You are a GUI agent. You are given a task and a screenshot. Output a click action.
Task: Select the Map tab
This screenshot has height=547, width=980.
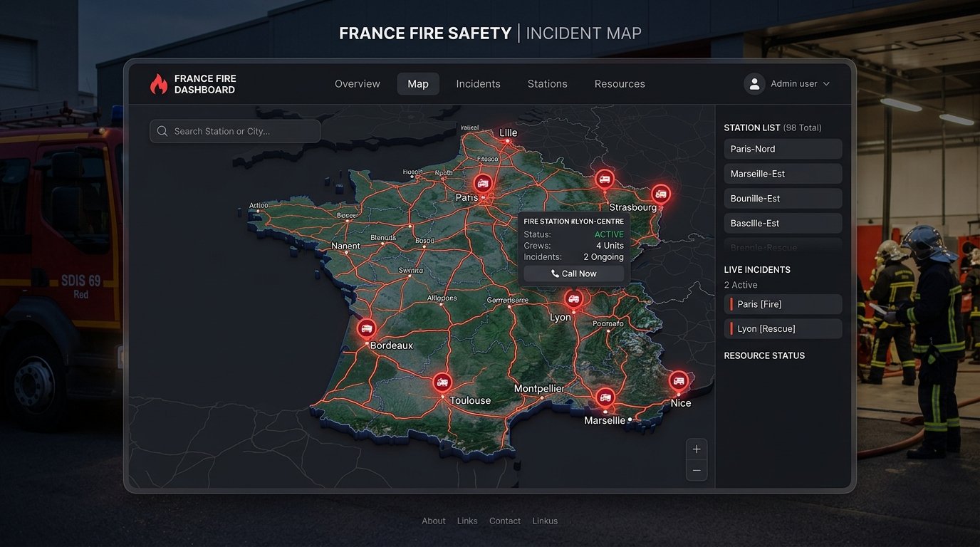pos(418,84)
